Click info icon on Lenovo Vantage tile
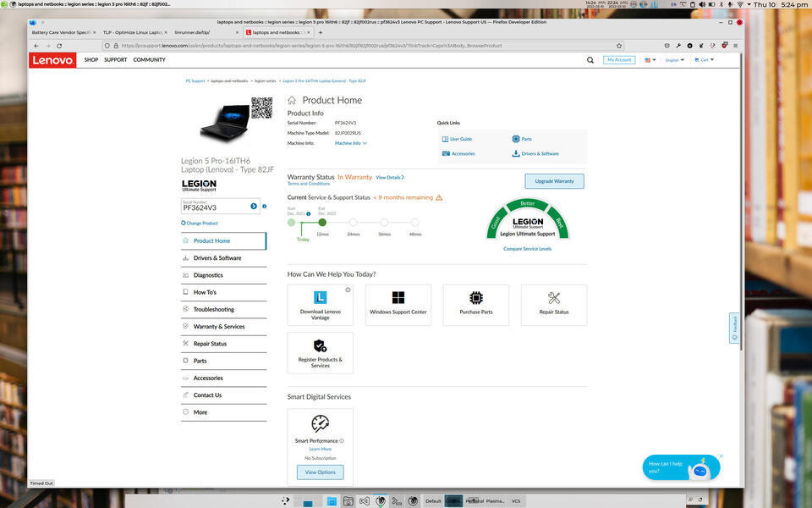This screenshot has width=812, height=508. pyautogui.click(x=348, y=290)
